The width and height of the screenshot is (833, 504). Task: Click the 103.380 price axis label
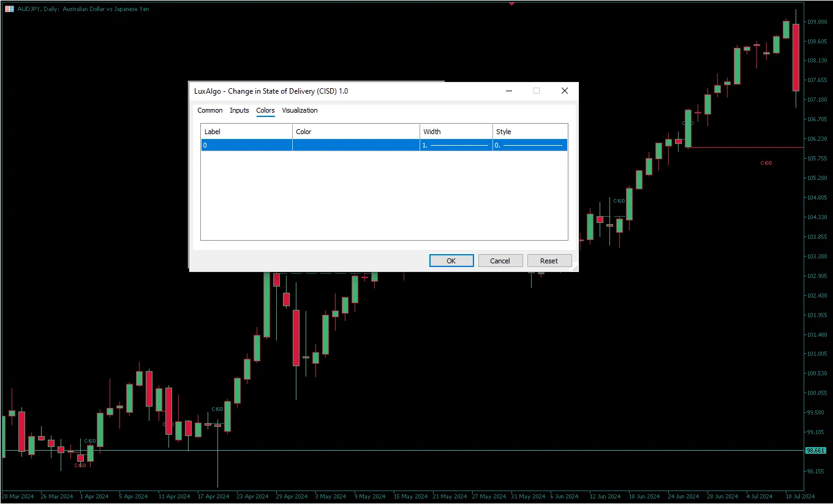[x=818, y=256]
